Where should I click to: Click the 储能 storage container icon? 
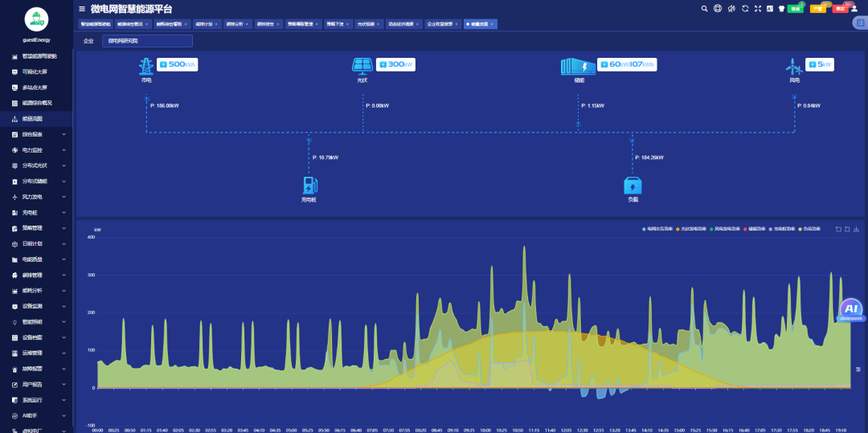click(x=577, y=67)
